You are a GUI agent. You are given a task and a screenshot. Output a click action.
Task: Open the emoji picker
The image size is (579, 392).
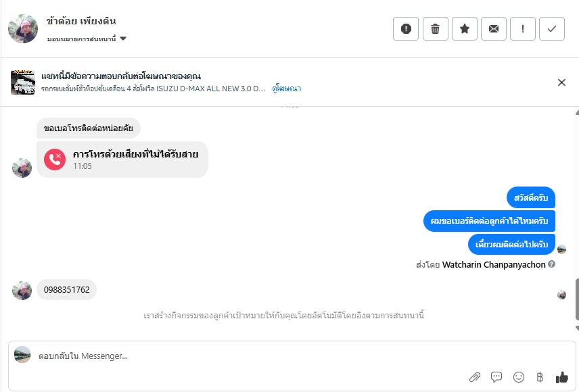[x=519, y=377]
